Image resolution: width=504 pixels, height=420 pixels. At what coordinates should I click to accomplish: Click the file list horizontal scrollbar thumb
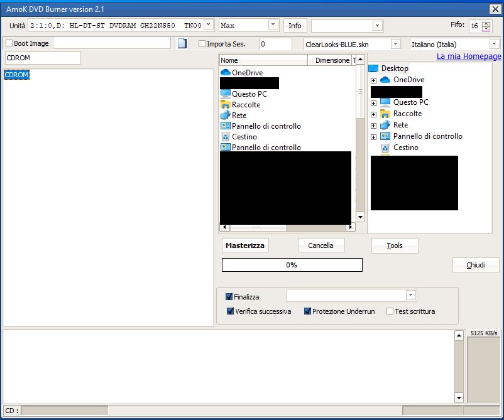click(258, 227)
